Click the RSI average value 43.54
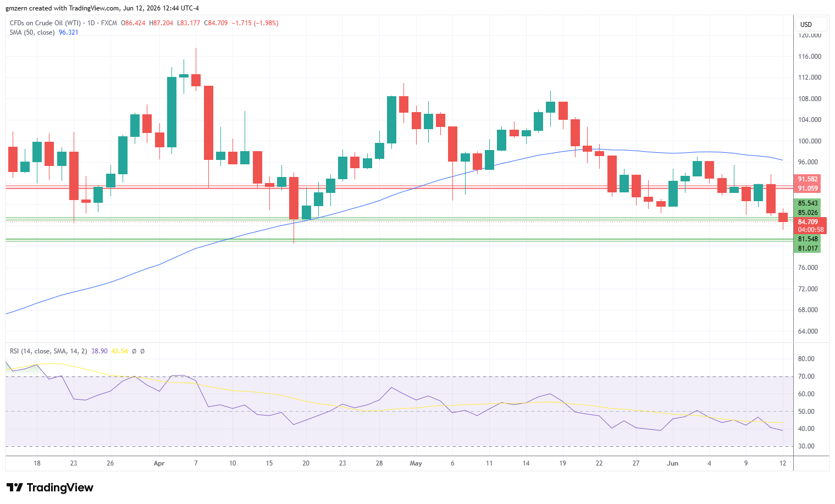 120,351
